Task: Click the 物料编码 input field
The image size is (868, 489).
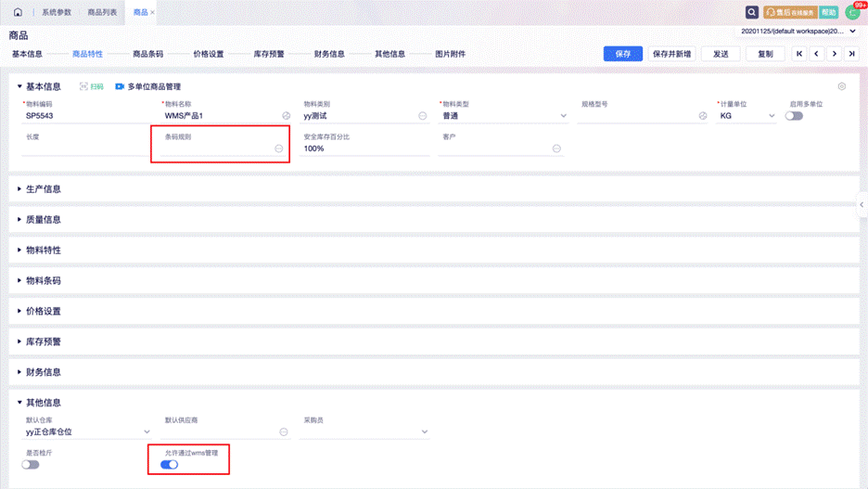Action: [83, 116]
